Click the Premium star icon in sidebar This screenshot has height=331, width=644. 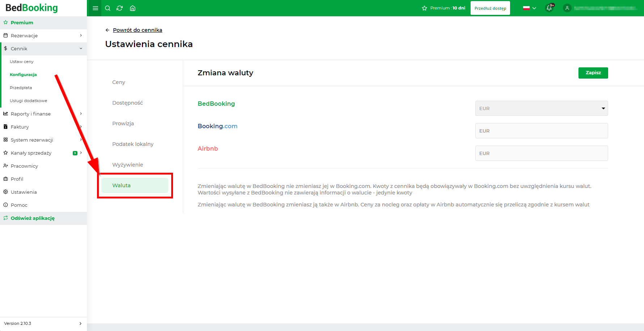tap(5, 22)
